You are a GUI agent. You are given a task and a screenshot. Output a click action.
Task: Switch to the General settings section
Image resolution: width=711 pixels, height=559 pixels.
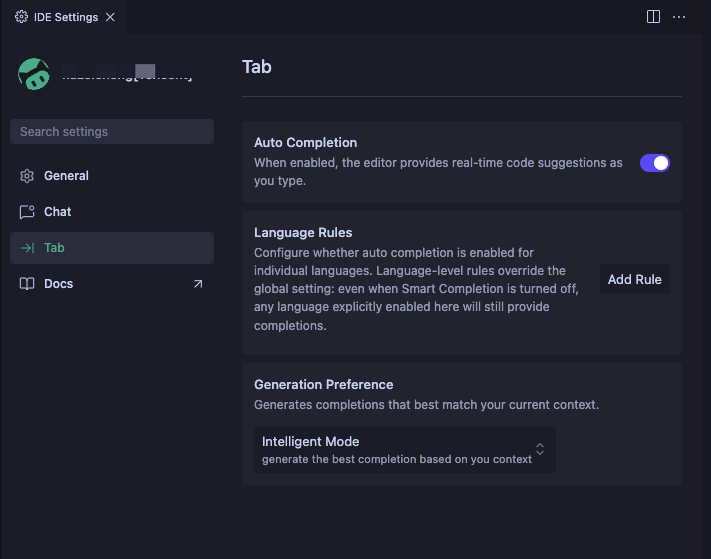click(66, 176)
